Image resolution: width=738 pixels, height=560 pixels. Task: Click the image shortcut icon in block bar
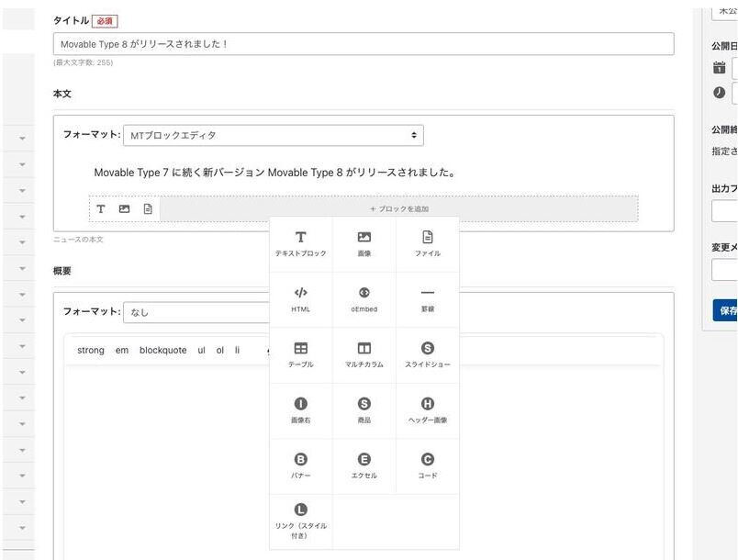pos(124,209)
